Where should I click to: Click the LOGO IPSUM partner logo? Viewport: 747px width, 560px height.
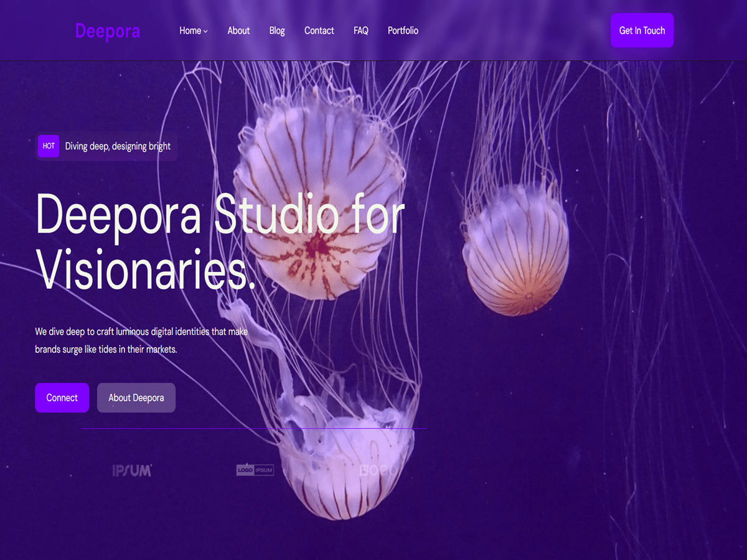[255, 470]
